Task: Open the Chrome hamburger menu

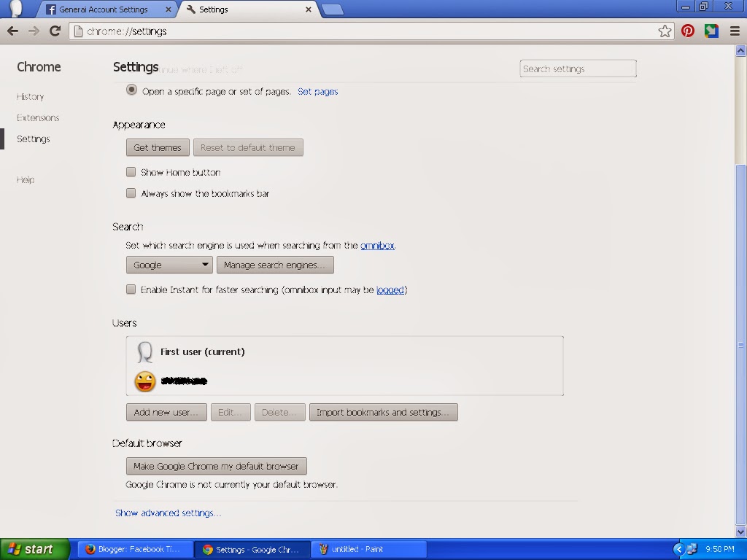Action: tap(735, 31)
